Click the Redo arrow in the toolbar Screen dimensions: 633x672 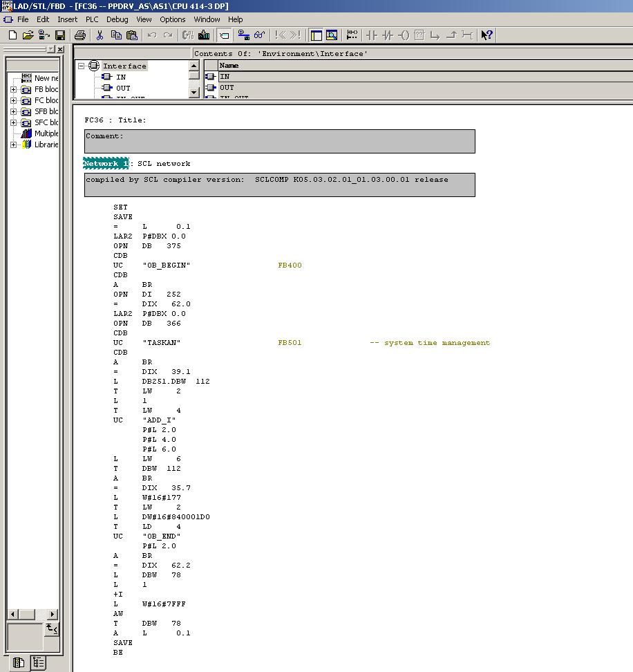[x=168, y=35]
